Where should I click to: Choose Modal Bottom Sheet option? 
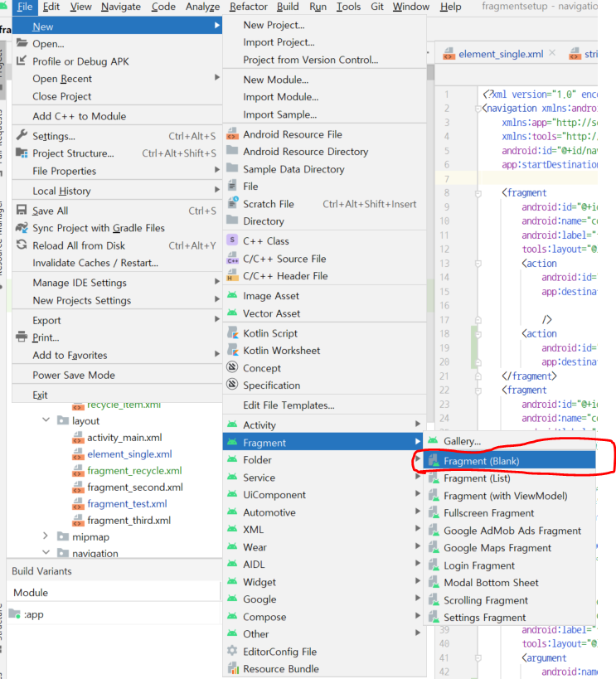(509, 583)
